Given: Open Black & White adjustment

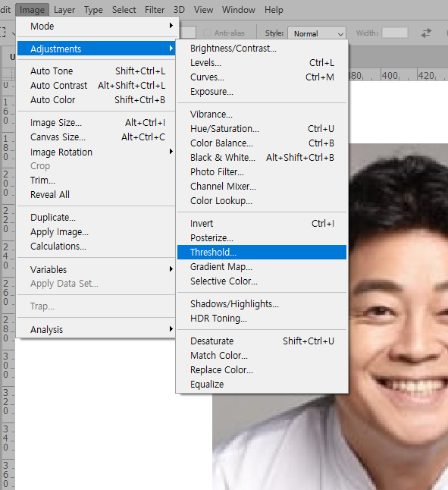Looking at the screenshot, I should click(262, 158).
